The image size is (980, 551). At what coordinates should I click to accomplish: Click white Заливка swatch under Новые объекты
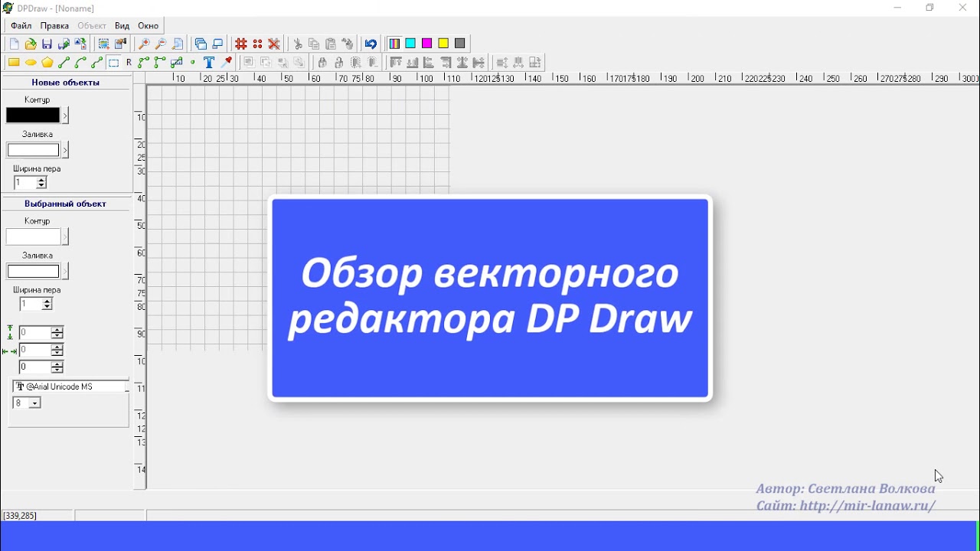click(33, 150)
